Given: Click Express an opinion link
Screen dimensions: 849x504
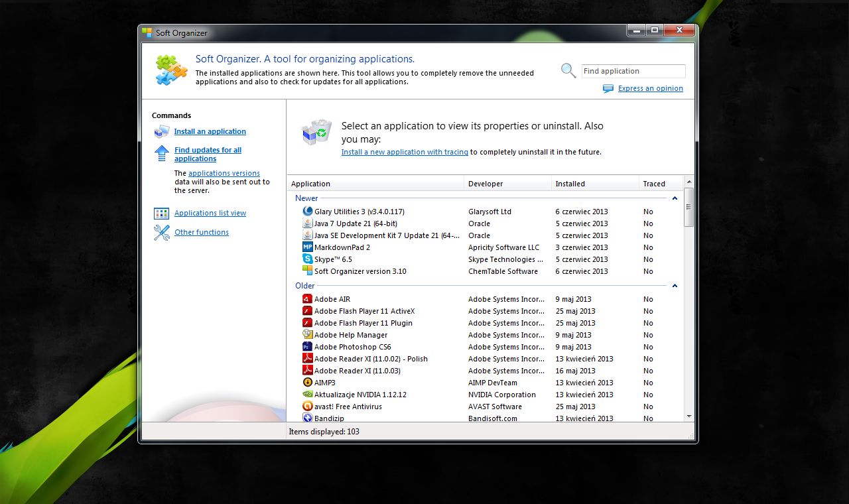Looking at the screenshot, I should pyautogui.click(x=651, y=88).
